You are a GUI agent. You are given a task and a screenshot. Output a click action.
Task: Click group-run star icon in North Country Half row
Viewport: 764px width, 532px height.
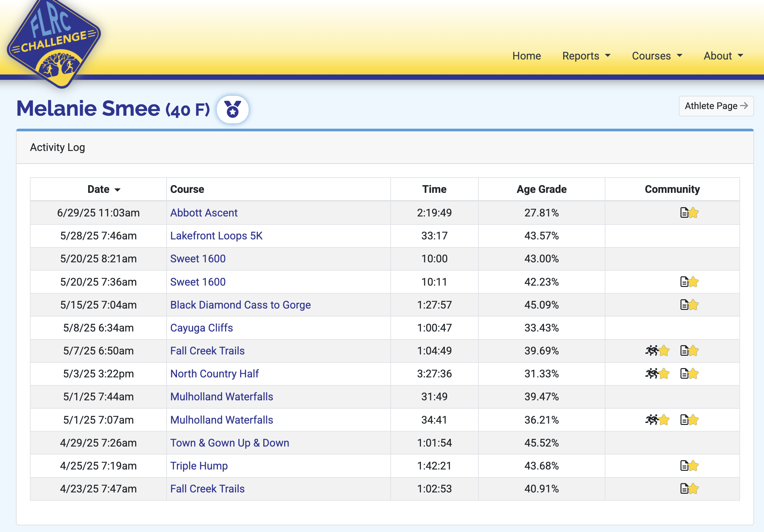[x=657, y=374]
